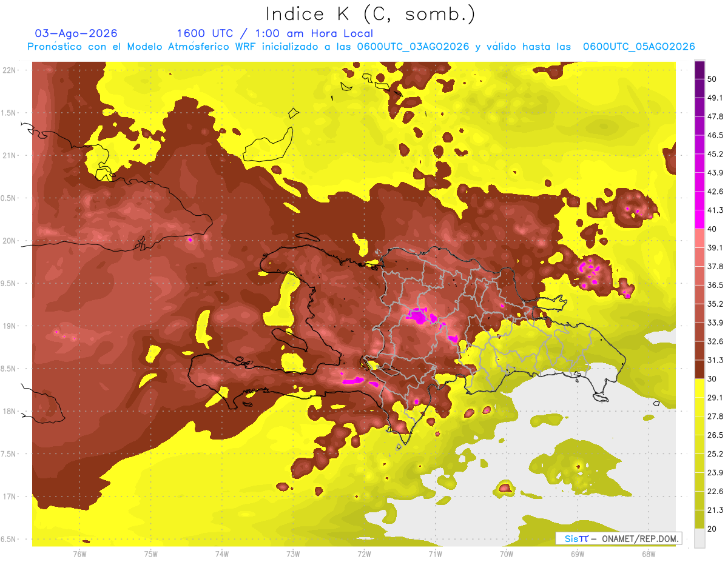Click the '31.3' color scale value
This screenshot has width=728, height=562.
[x=715, y=360]
